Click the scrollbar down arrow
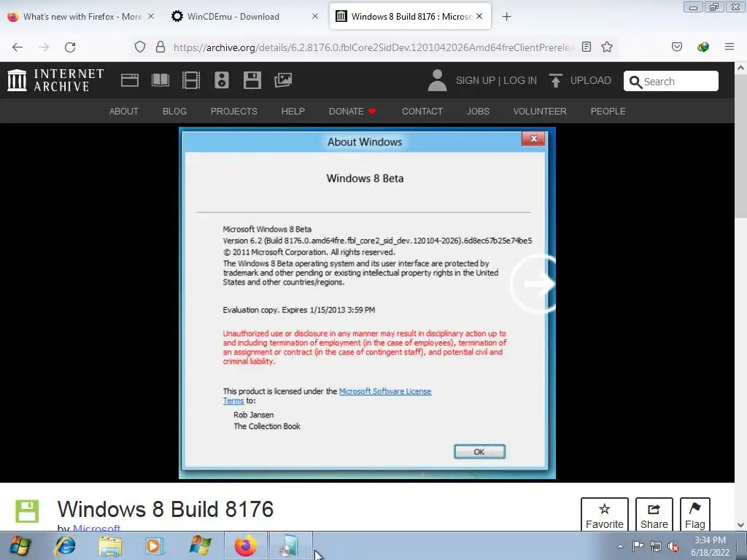Viewport: 747px width, 560px height. (740, 525)
